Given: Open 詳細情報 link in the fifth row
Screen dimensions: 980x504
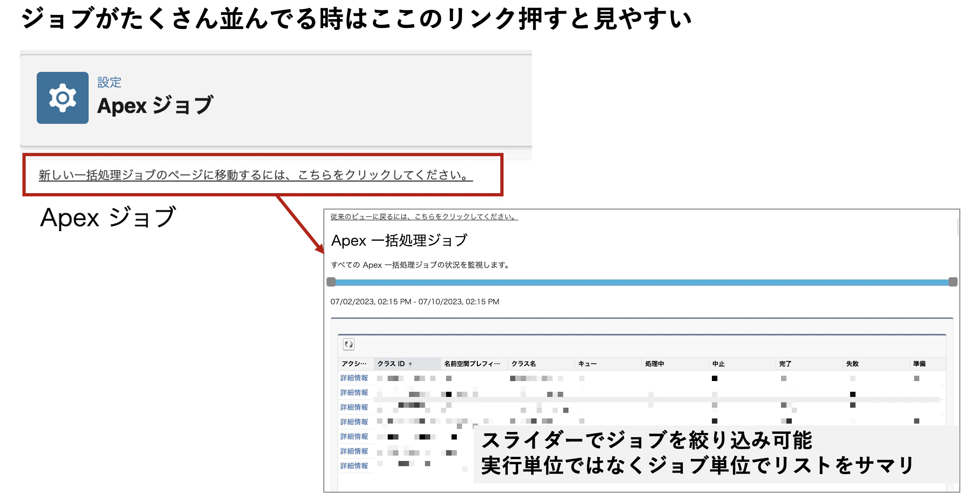Looking at the screenshot, I should point(354,436).
